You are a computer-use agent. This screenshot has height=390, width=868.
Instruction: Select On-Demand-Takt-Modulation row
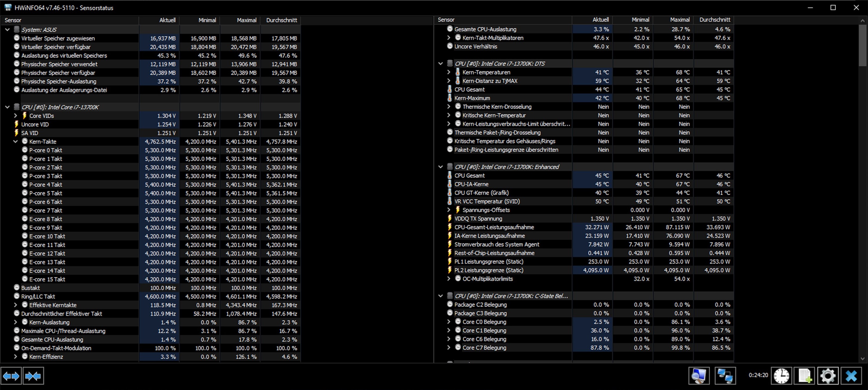(151, 348)
